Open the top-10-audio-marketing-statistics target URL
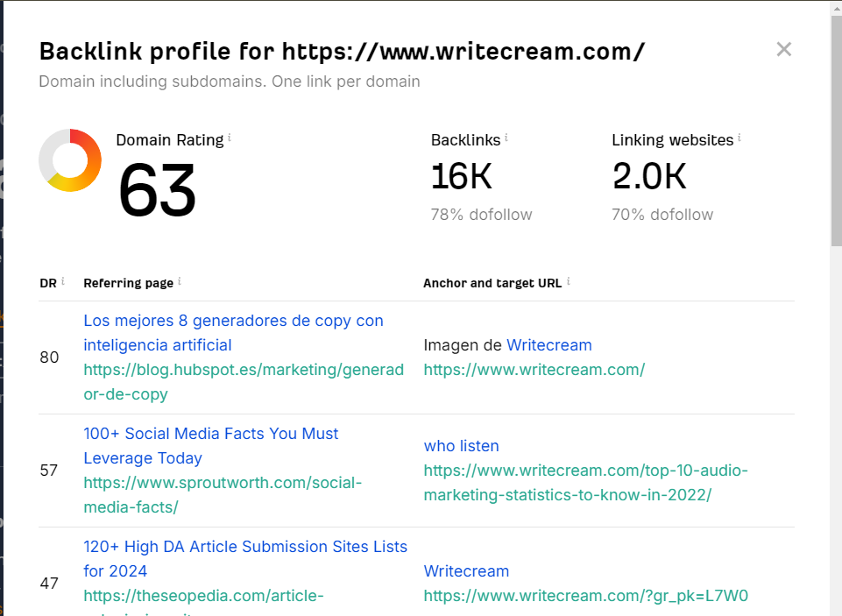Viewport: 842px width, 616px height. pos(585,482)
